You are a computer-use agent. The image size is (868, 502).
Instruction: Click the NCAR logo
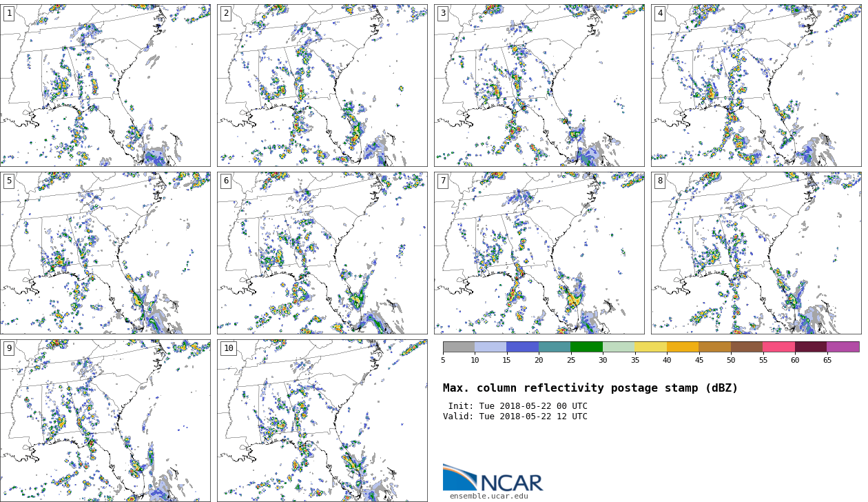point(493,478)
